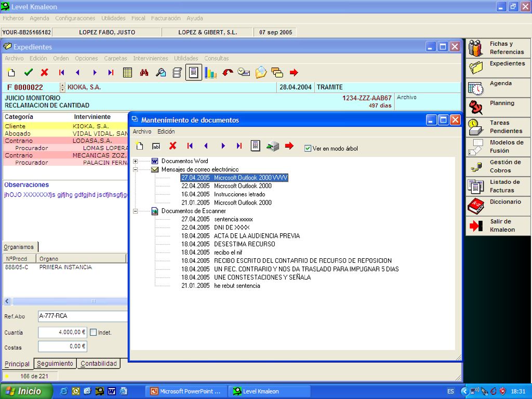Click the red X delete icon in Expedientes toolbar
The image size is (532, 399).
(45, 72)
